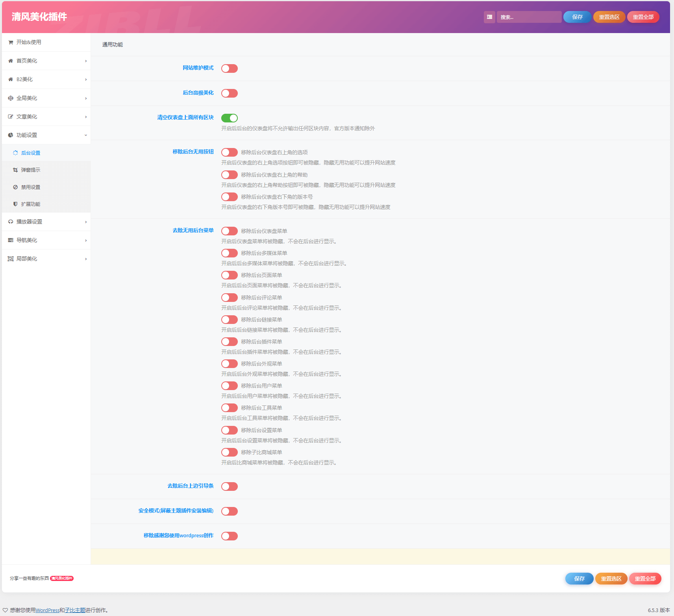Image resolution: width=674 pixels, height=616 pixels.
Task: Expand 首页美化 chevron arrow
Action: tap(86, 61)
